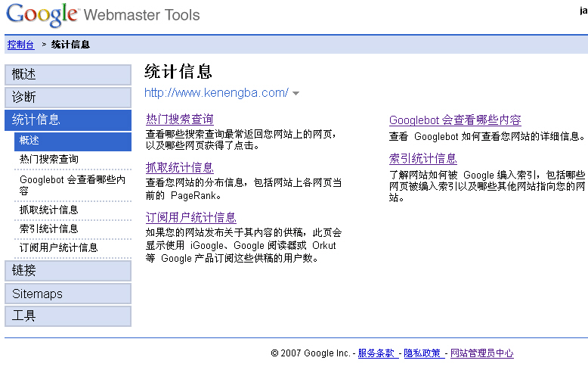Expand the 链接 sidebar section
The height and width of the screenshot is (373, 588).
click(68, 271)
